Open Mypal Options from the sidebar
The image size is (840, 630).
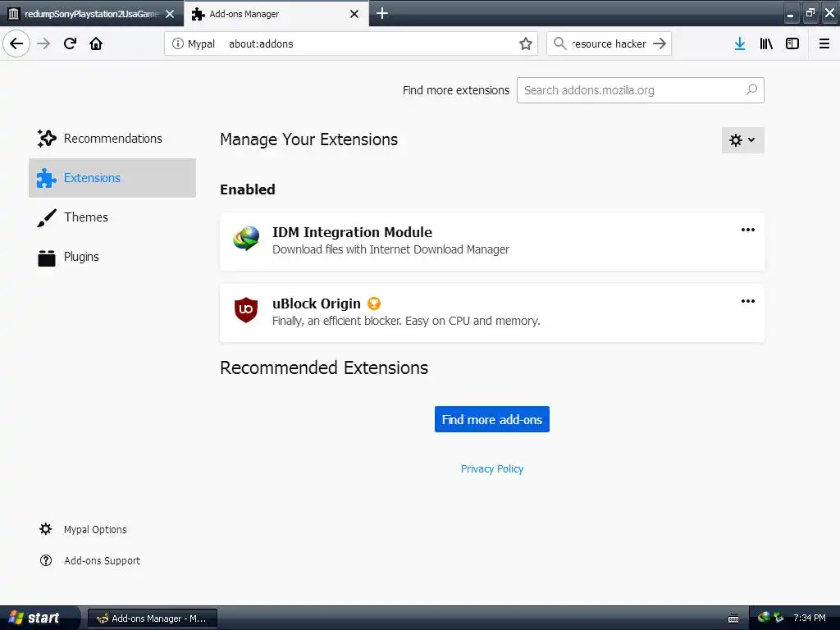tap(95, 530)
